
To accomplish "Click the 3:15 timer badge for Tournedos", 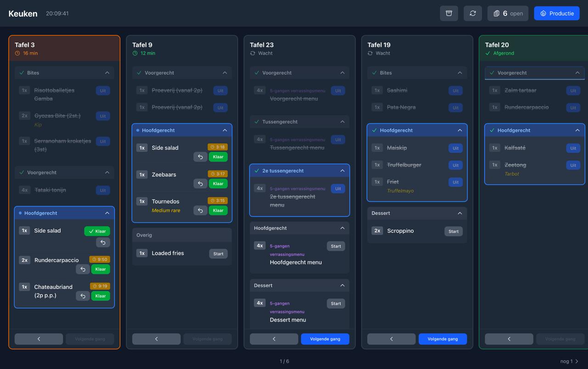I will tap(218, 200).
